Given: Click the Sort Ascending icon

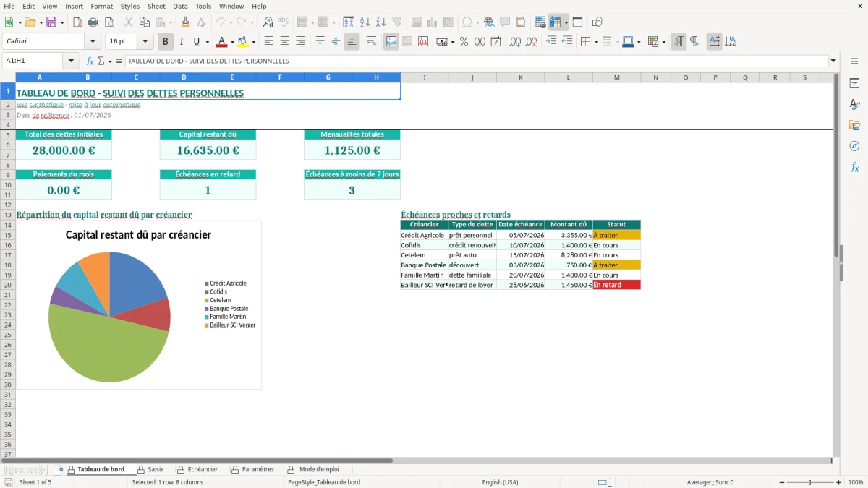Looking at the screenshot, I should 365,22.
